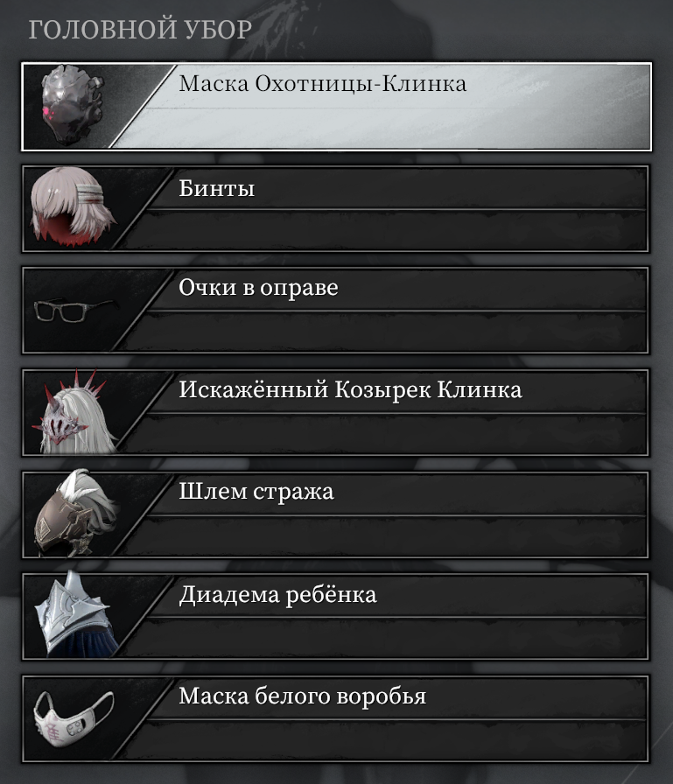Click lower strip of Очки в оправе row
Screen dimensions: 673x784
click(385, 332)
